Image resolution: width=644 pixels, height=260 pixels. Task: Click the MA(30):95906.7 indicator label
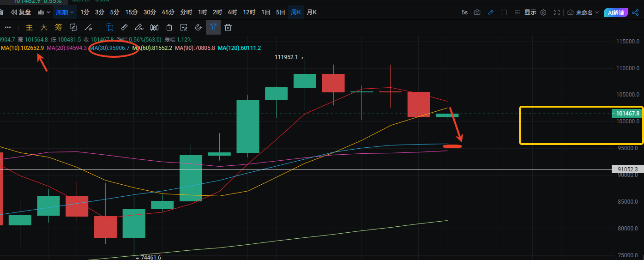(x=110, y=48)
